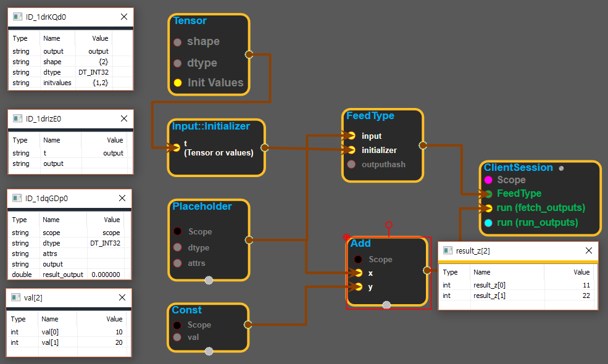608x364 pixels.
Task: Click the t input port on Input::Initializer
Action: (177, 147)
